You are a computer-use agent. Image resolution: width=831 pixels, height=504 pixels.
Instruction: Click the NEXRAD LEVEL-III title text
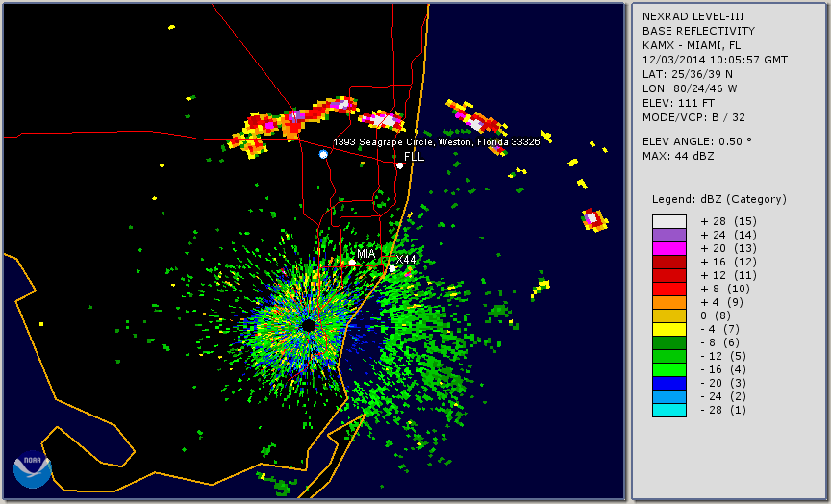(x=693, y=17)
